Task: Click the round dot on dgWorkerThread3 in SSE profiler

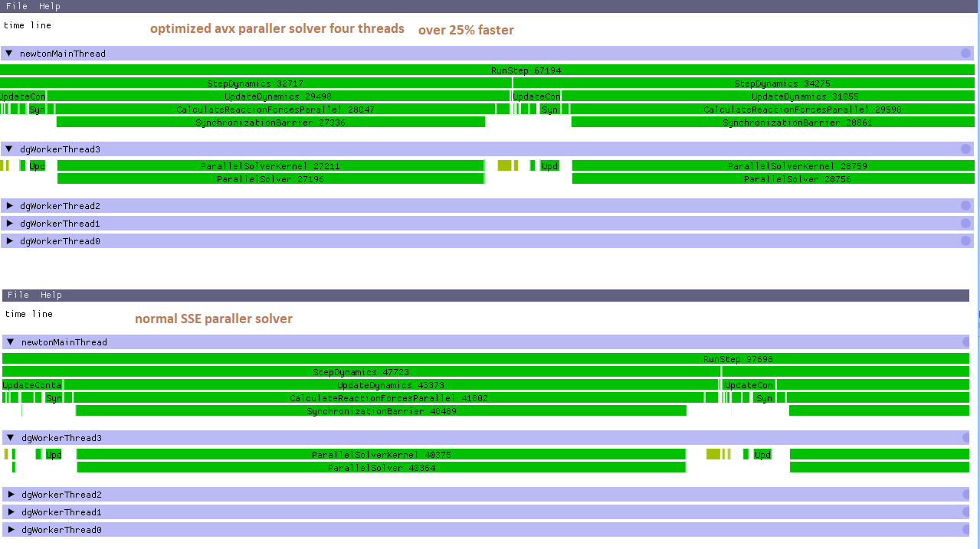Action: click(x=965, y=438)
